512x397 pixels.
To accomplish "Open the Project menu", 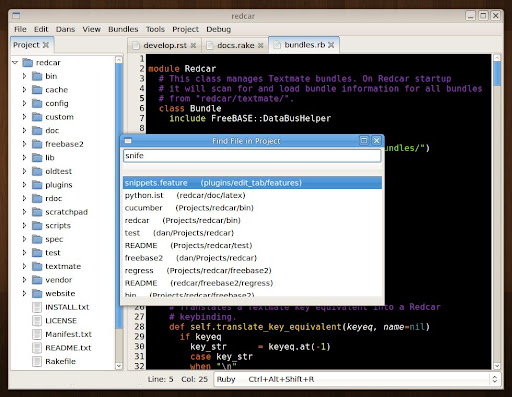I will (x=185, y=29).
